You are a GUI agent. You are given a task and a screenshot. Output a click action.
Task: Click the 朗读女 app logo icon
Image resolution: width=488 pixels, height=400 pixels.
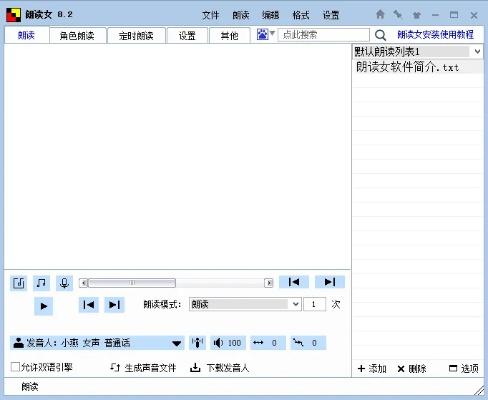click(x=13, y=15)
